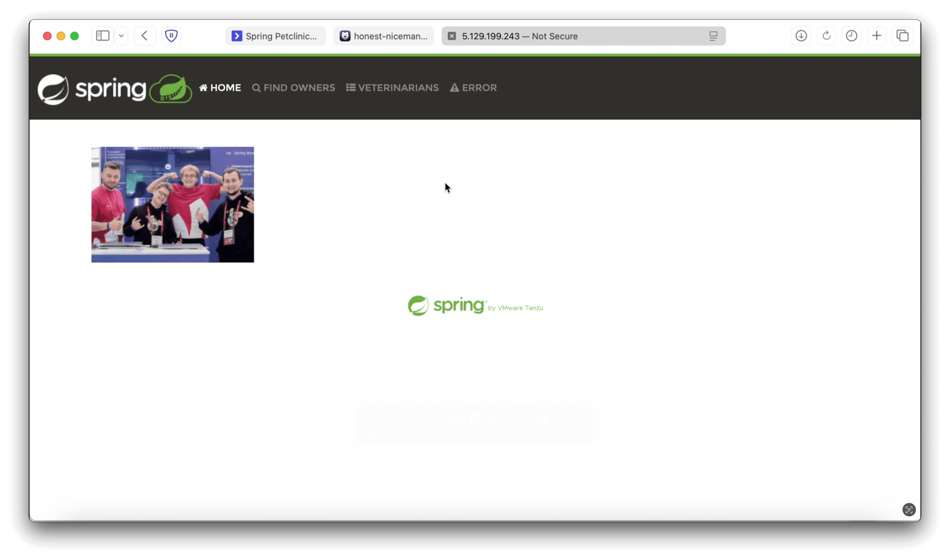Minimize the Safari window
Viewport: 950px width, 560px height.
point(61,36)
